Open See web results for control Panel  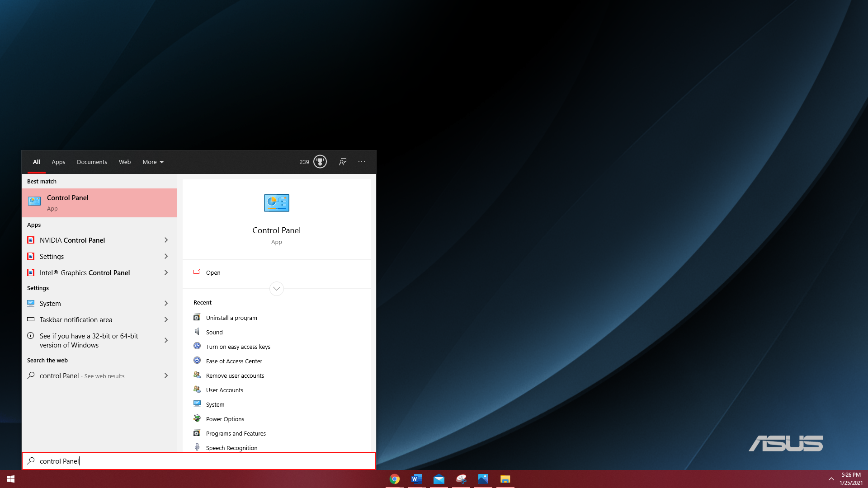[x=99, y=375]
